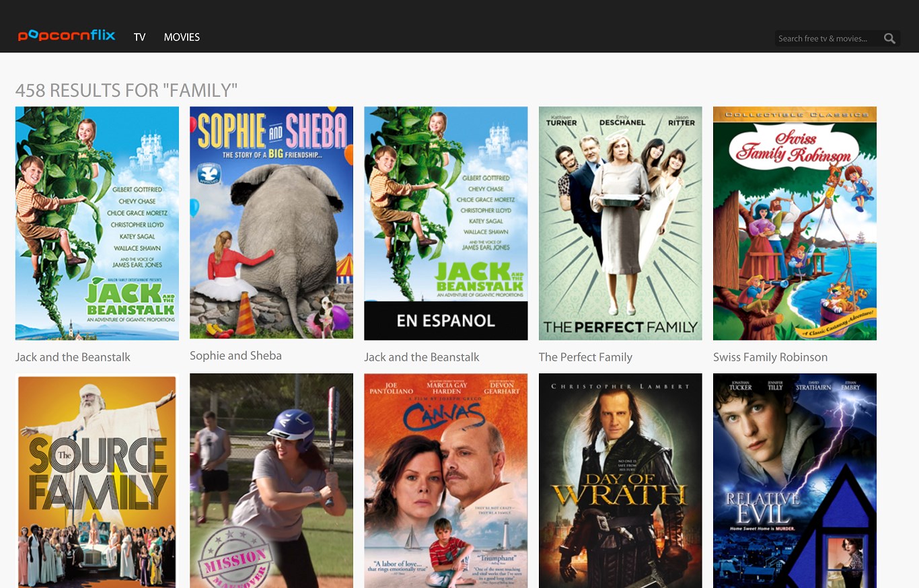Click The Source Family poster
Viewport: 919px width, 588px height.
click(96, 480)
